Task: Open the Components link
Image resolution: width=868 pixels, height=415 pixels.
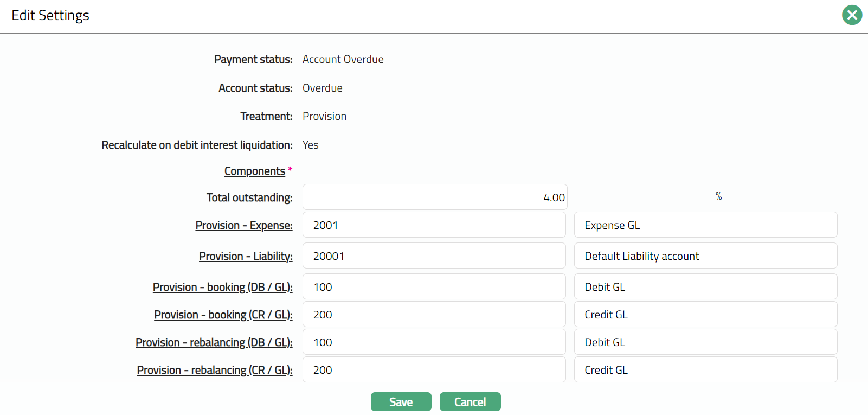Action: (x=255, y=171)
